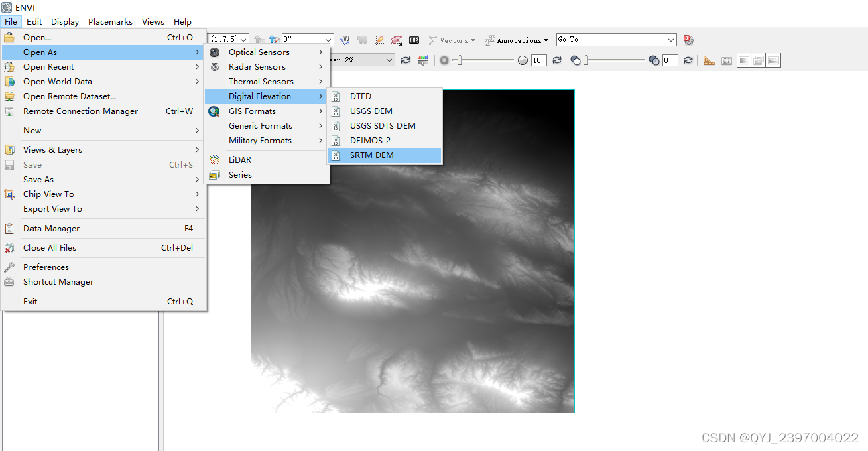The width and height of the screenshot is (868, 451).
Task: Click the folder icon beside Open...
Action: coord(9,38)
